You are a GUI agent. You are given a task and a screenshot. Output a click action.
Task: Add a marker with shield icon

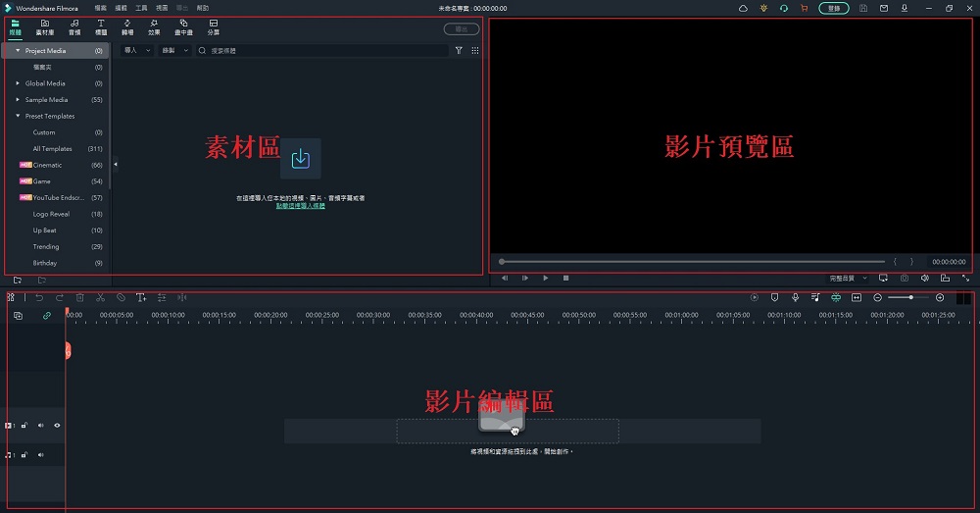(774, 298)
